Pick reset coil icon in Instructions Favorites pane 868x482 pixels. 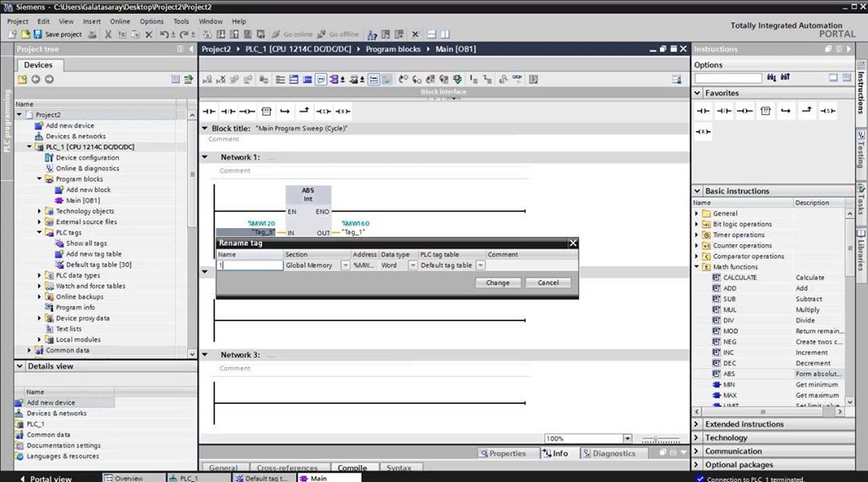click(x=703, y=132)
